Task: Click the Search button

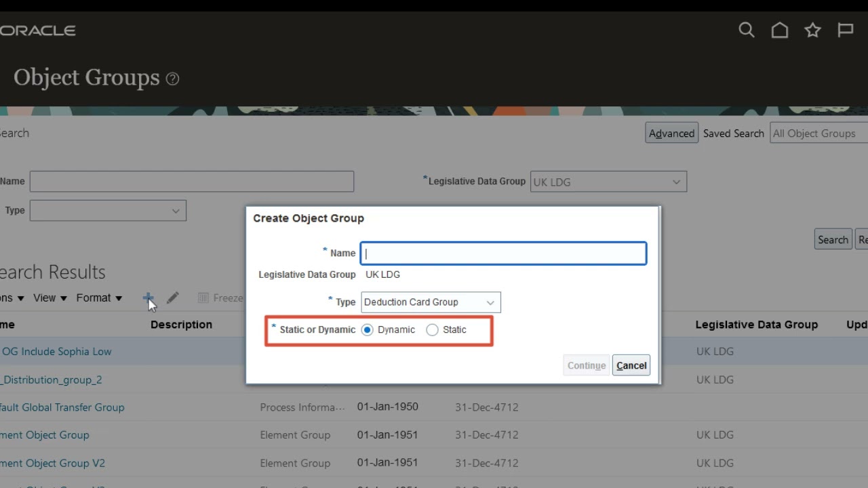Action: (833, 239)
